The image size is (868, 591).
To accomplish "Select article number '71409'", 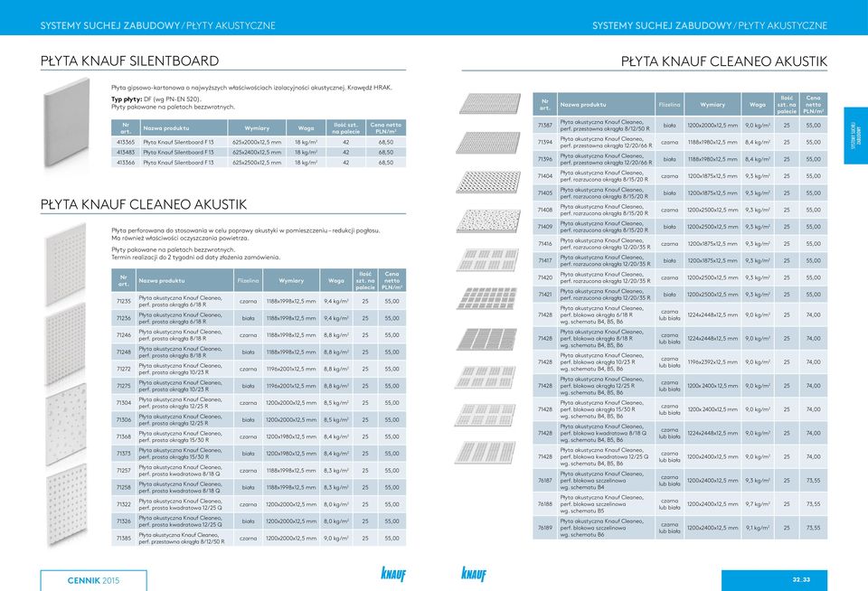I will point(544,227).
